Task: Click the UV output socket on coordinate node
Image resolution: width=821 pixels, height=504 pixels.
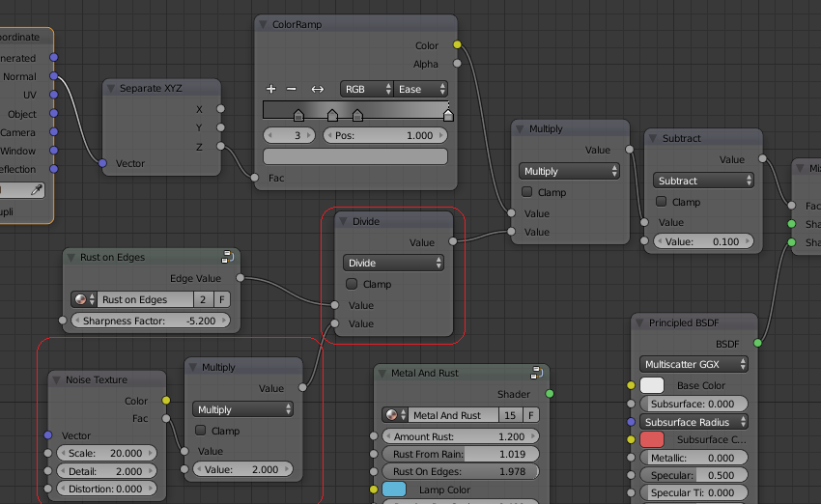Action: click(x=53, y=95)
